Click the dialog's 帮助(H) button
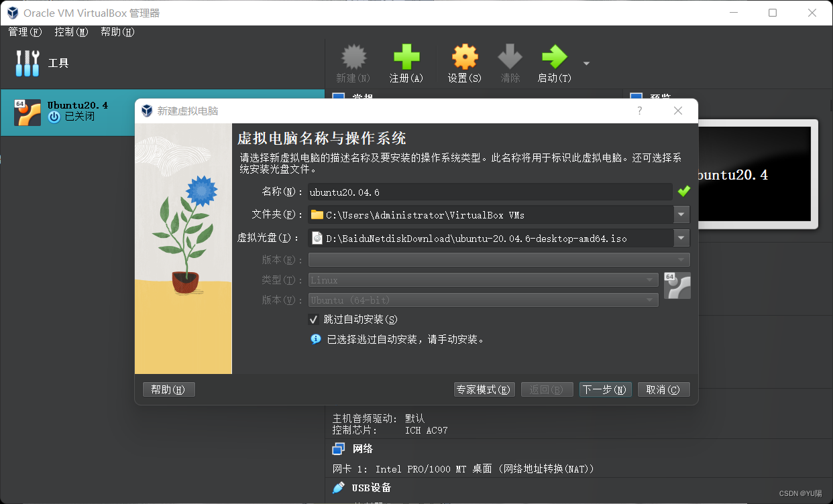The width and height of the screenshot is (833, 504). point(168,389)
